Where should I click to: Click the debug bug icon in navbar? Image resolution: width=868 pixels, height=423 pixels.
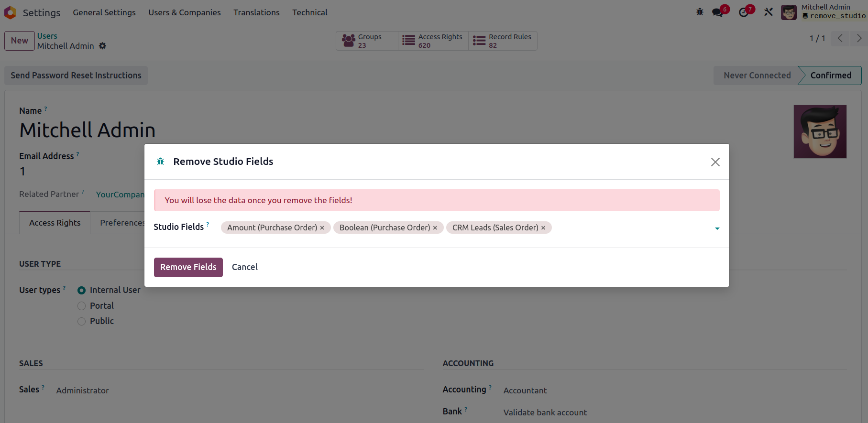click(700, 12)
